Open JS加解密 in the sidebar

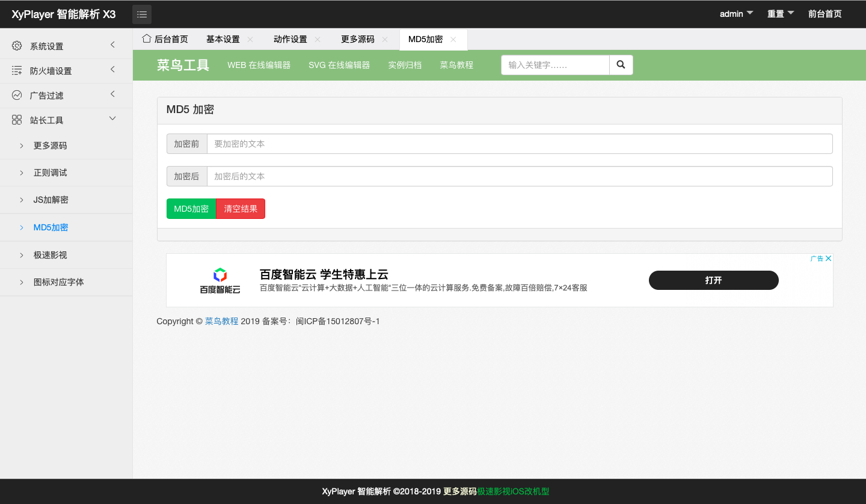point(51,200)
